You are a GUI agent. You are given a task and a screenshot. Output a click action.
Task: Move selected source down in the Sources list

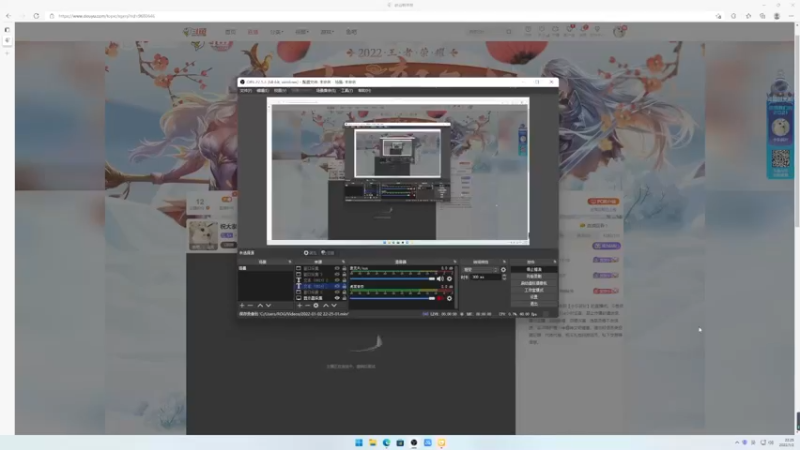click(334, 306)
